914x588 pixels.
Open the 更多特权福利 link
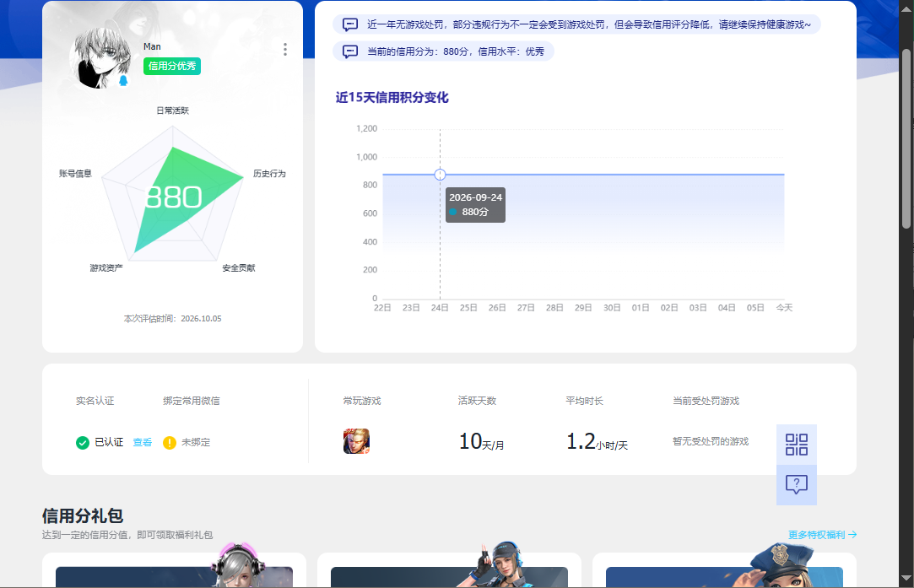[823, 535]
